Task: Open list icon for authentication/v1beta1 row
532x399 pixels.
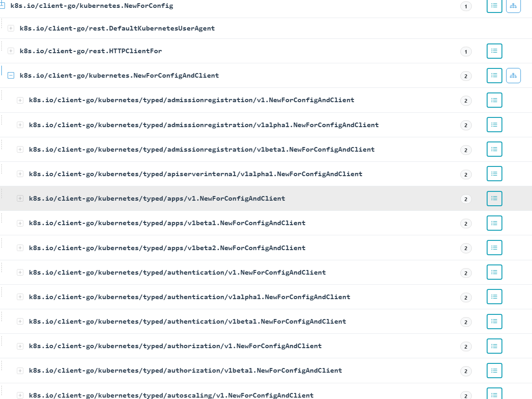Action: pos(494,321)
